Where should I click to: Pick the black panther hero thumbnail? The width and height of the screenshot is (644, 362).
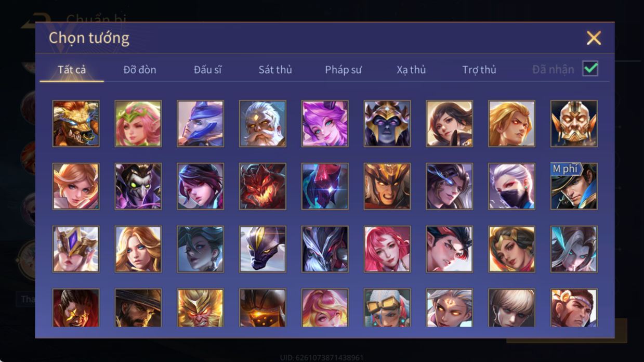(262, 249)
